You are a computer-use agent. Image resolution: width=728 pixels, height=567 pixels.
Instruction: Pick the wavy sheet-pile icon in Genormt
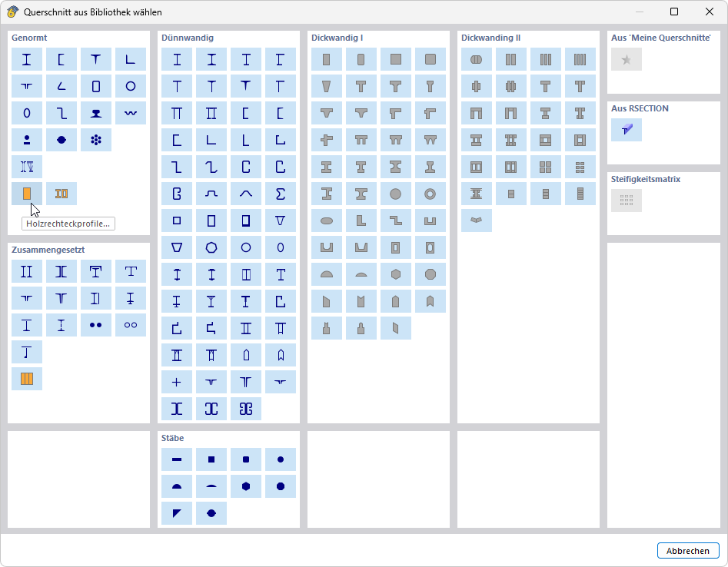131,113
